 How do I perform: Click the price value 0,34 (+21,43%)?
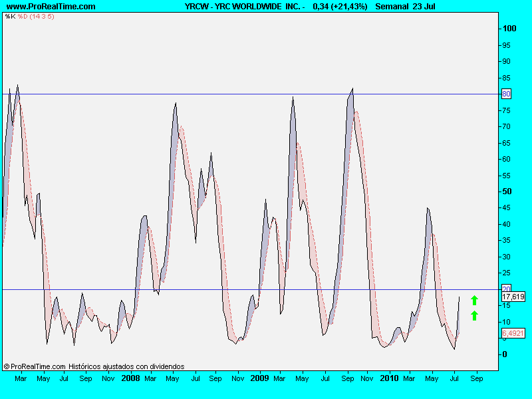(340, 7)
